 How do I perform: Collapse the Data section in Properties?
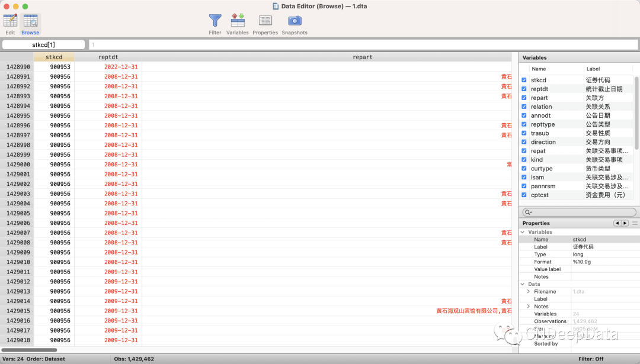tap(523, 284)
